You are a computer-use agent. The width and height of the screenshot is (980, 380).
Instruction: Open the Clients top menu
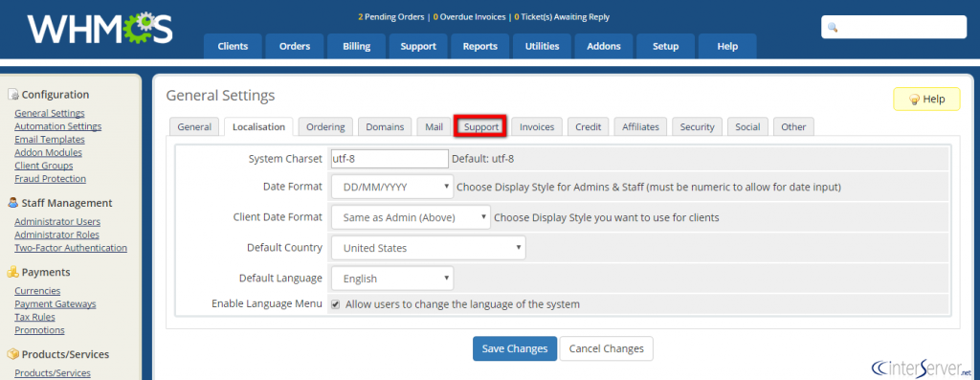233,46
